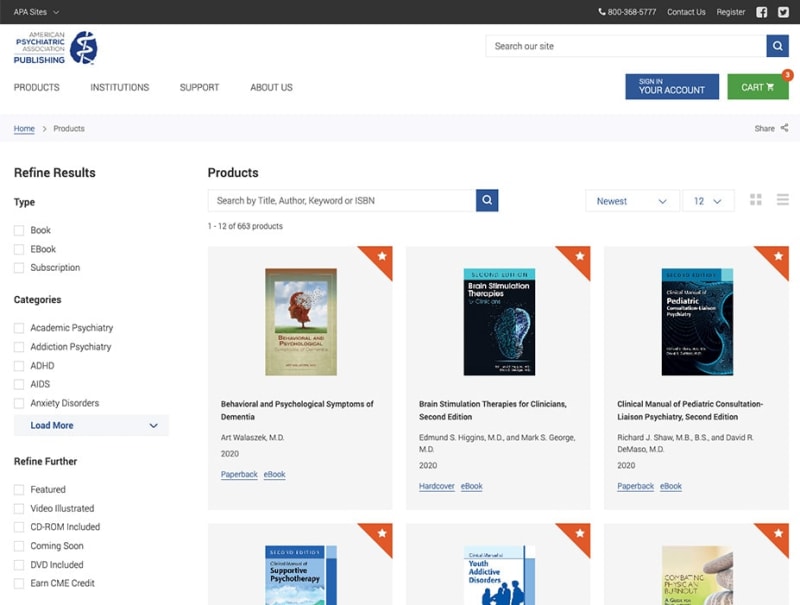This screenshot has width=800, height=605.
Task: Click featured star ribbon on Youth Addictive Disorders
Action: coord(578,536)
